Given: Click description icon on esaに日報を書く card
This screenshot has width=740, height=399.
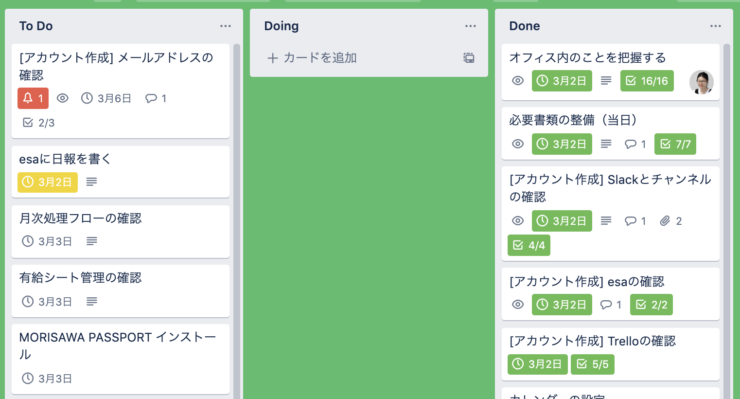Looking at the screenshot, I should 92,182.
